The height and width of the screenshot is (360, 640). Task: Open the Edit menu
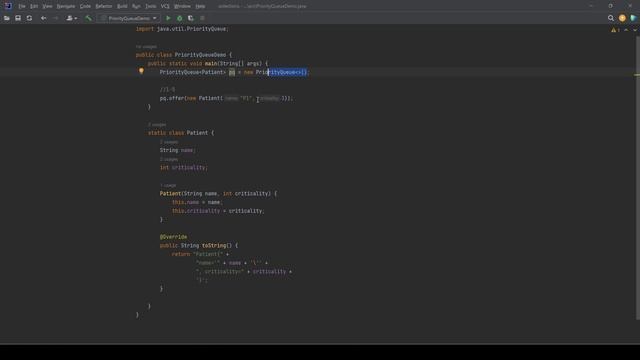34,6
